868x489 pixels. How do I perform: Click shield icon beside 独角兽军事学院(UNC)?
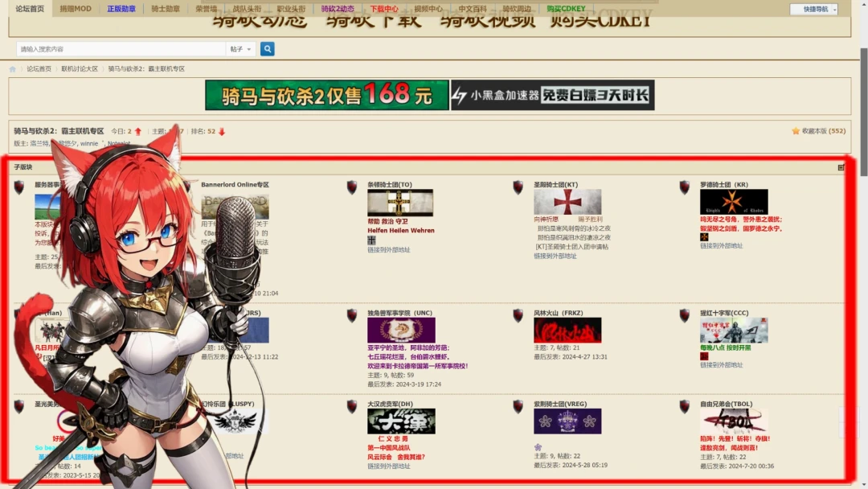point(352,315)
